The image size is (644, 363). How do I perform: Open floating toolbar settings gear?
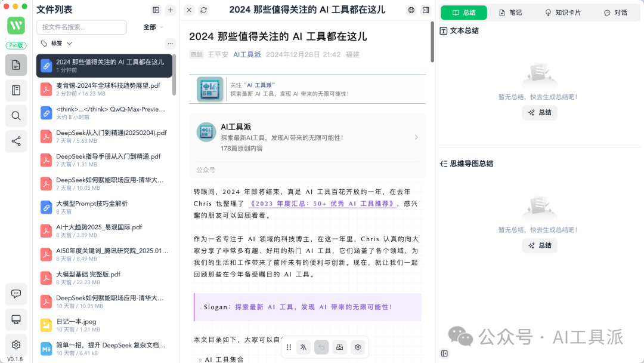click(358, 347)
